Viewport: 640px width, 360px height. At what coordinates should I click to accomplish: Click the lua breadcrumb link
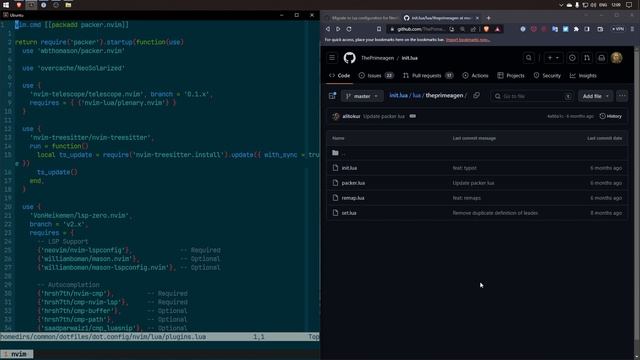click(417, 96)
